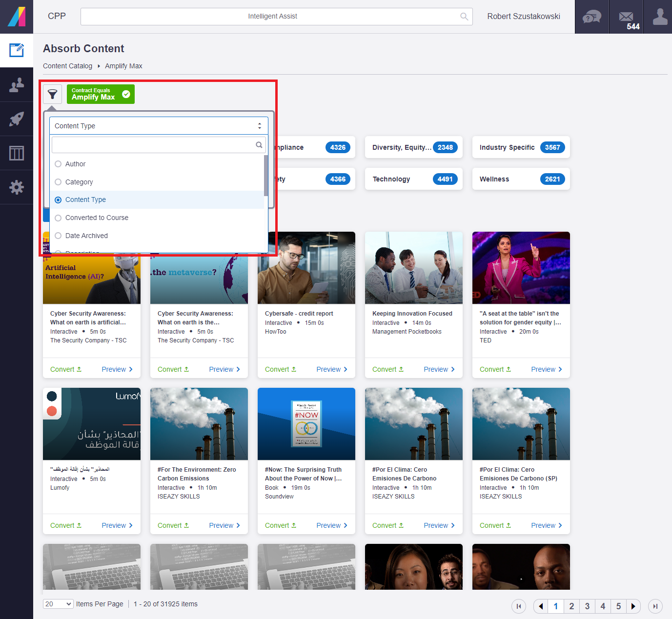Go to page 5
Viewport: 672px width, 619px height.
point(618,606)
